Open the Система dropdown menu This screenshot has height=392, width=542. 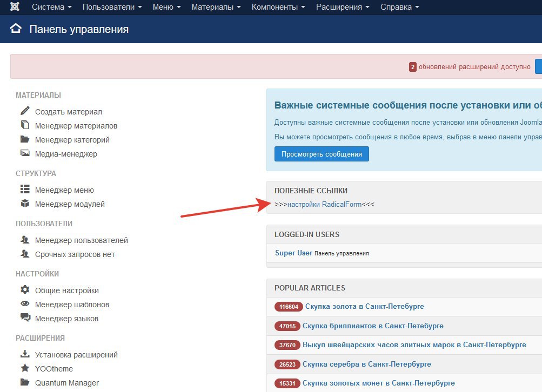tap(52, 7)
